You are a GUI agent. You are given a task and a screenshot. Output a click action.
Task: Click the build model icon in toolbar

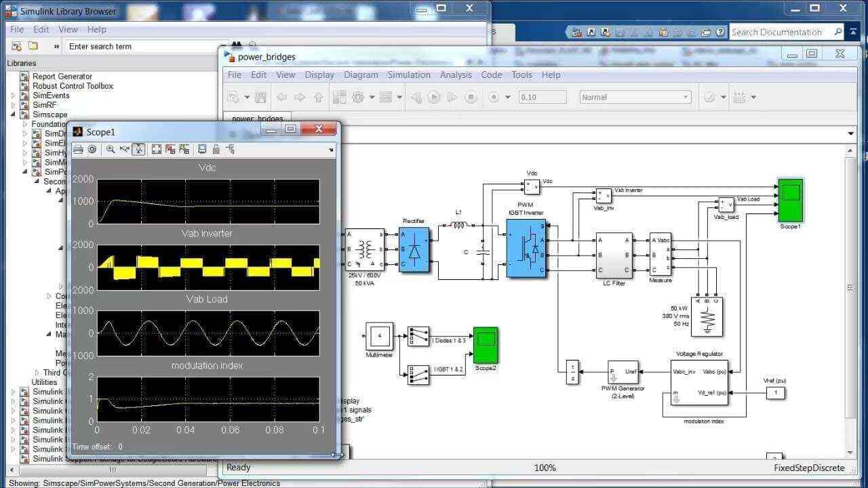(x=740, y=98)
